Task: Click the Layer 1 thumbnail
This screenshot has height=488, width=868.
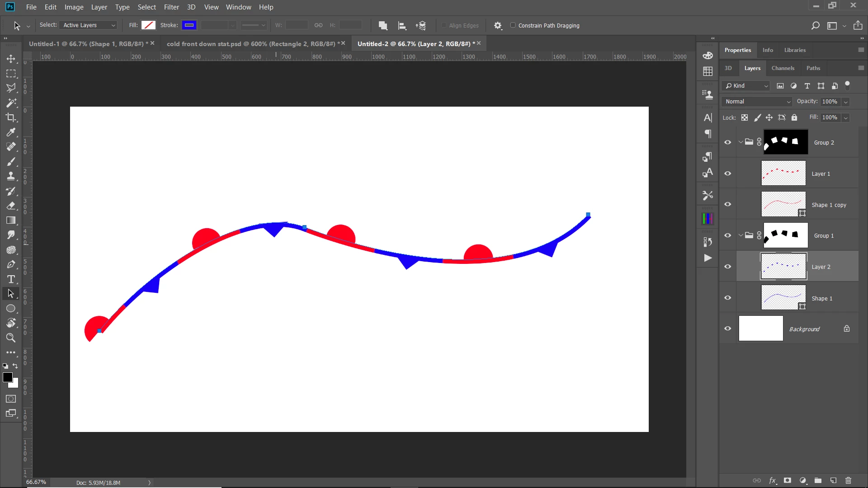Action: [783, 173]
